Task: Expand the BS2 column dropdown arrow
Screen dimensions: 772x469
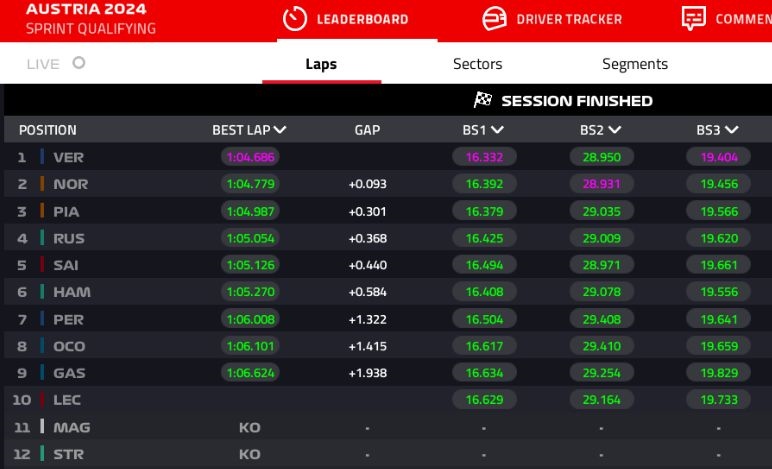Action: [614, 130]
